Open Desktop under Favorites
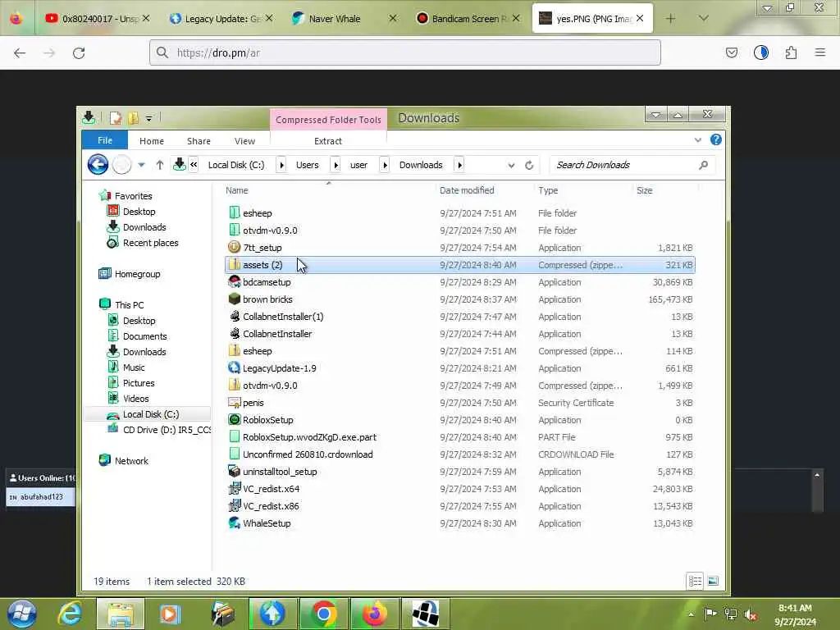 [139, 211]
